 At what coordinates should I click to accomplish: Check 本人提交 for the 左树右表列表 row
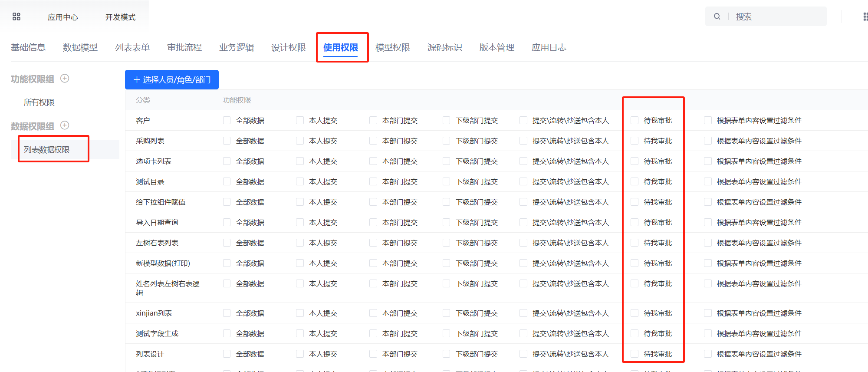tap(300, 243)
